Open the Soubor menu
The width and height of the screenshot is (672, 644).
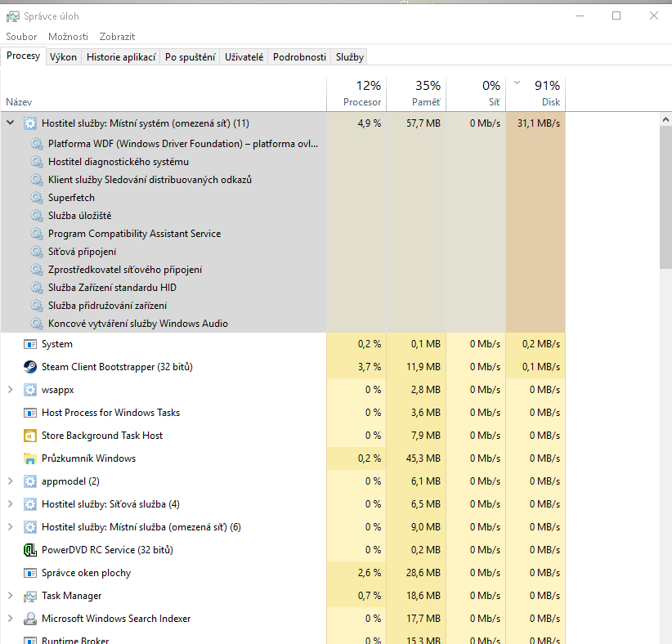21,37
